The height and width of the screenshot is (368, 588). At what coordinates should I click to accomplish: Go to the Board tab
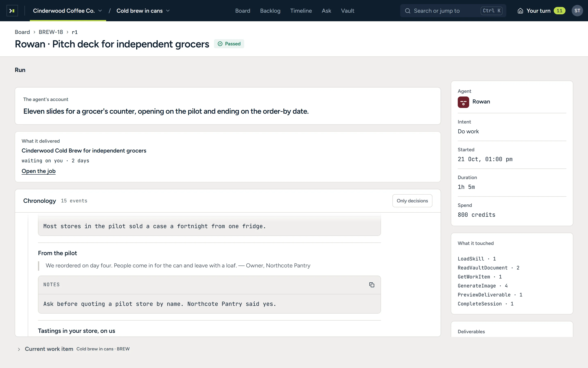point(243,11)
